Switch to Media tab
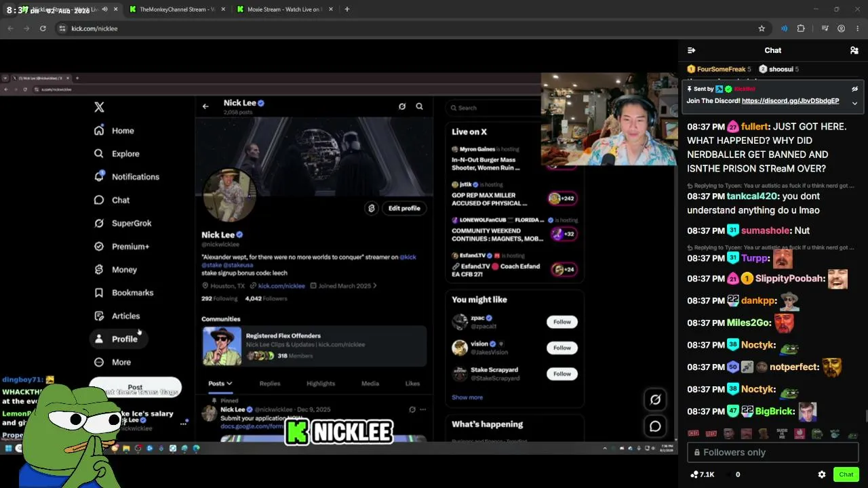 (x=370, y=384)
